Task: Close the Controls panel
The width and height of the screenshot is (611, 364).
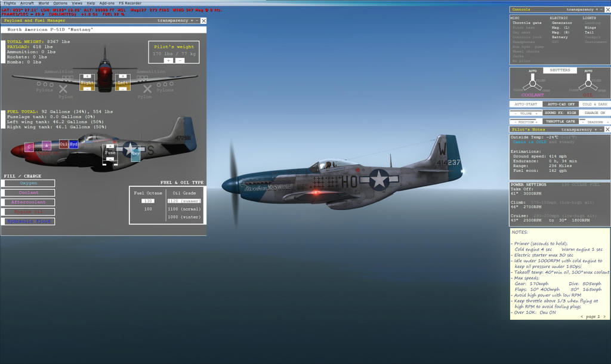Action: coord(607,10)
